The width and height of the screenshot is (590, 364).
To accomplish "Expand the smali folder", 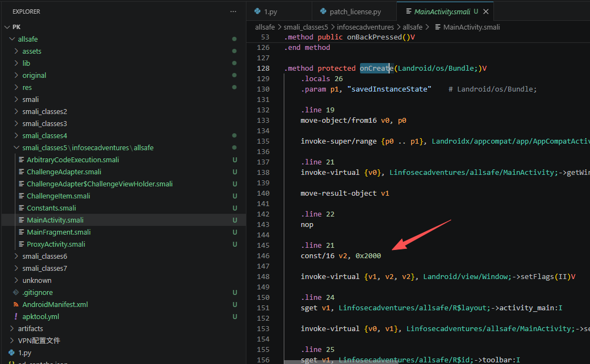I will (x=16, y=99).
